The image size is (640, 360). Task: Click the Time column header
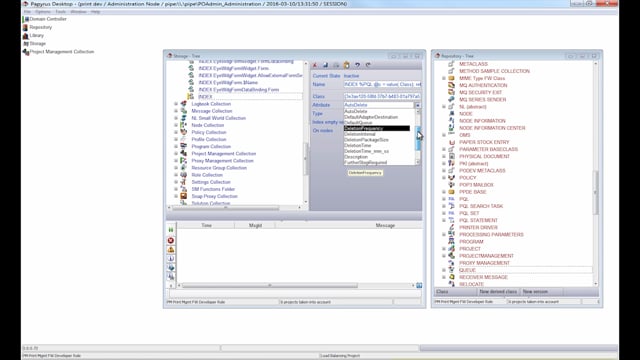click(206, 225)
